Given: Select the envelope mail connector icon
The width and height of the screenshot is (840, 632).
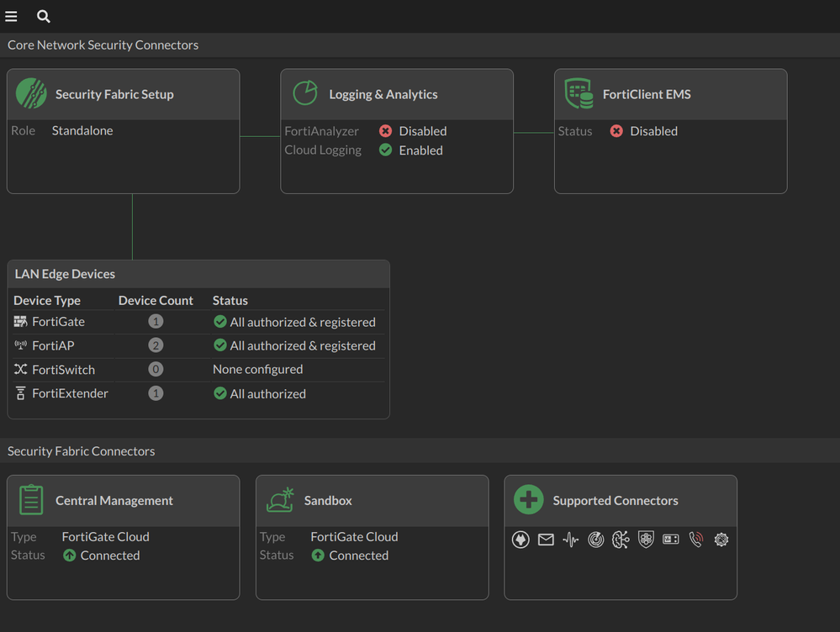Looking at the screenshot, I should [x=546, y=540].
